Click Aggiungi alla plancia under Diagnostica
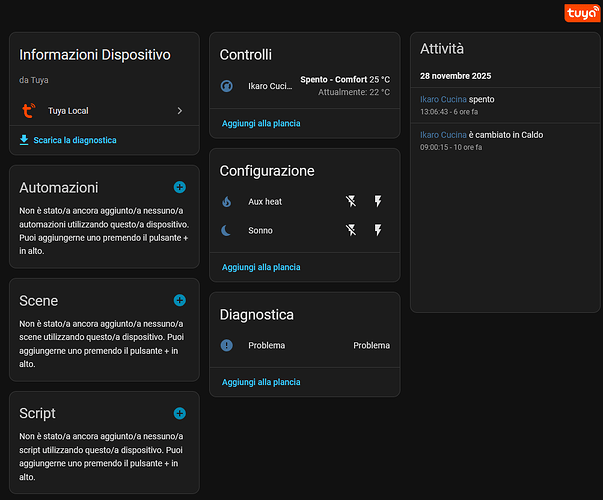The image size is (603, 500). [x=261, y=382]
